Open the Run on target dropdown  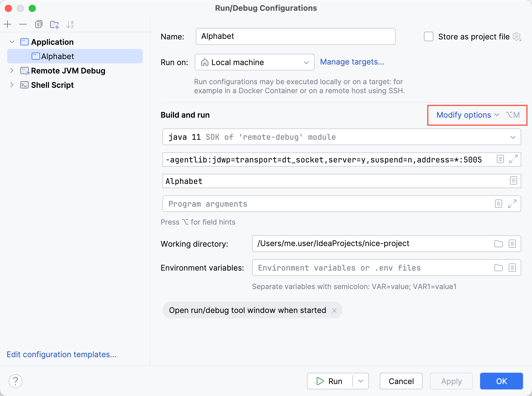tap(306, 62)
